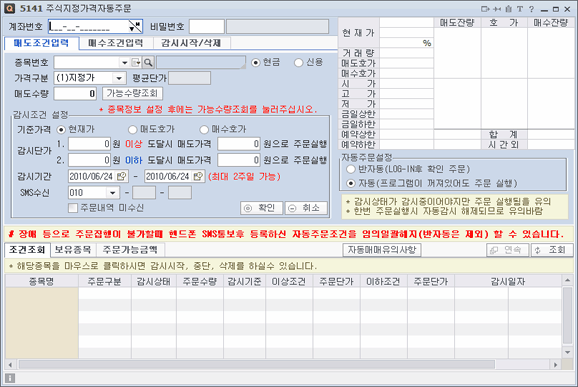This screenshot has width=578, height=387.
Task: Click the pin/link arrows icon in title bar
Action: pyautogui.click(x=497, y=9)
